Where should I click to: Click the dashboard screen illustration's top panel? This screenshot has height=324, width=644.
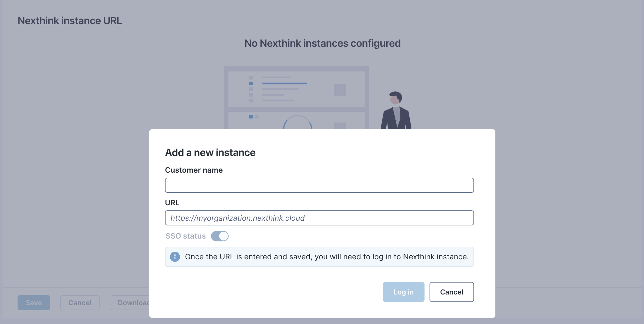pos(296,89)
